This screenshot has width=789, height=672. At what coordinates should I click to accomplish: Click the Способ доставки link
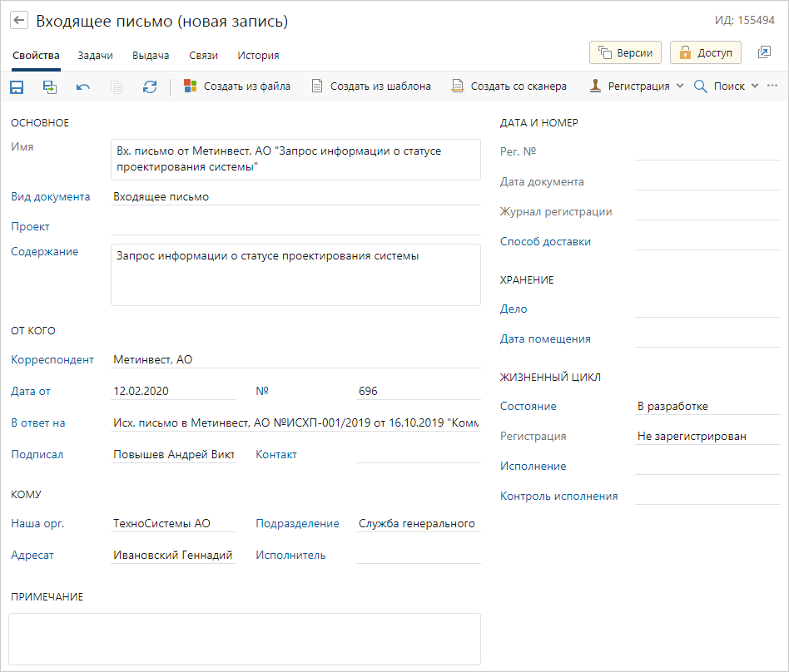[x=545, y=241]
